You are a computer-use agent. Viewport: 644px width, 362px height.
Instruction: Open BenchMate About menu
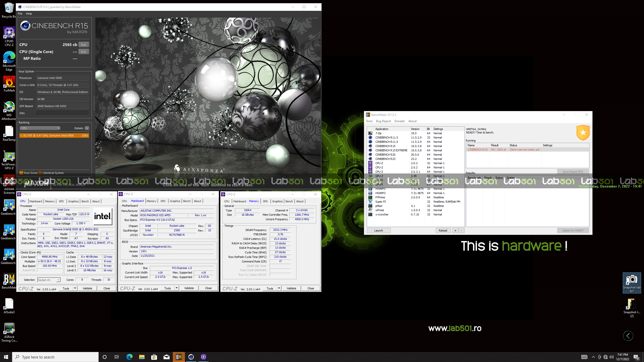[412, 121]
